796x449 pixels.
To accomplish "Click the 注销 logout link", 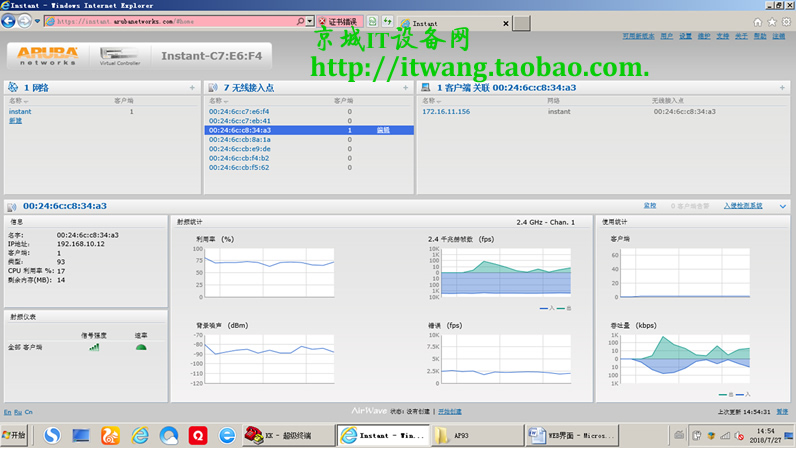I will pos(779,36).
